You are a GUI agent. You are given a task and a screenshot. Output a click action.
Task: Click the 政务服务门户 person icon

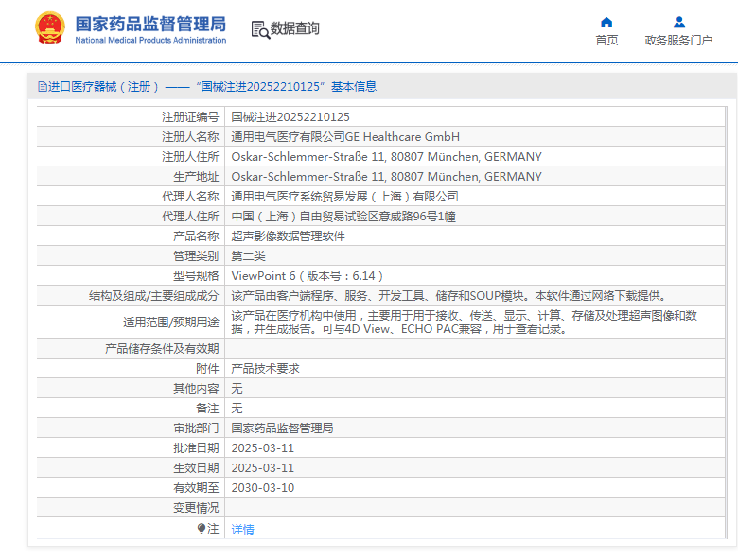point(678,22)
